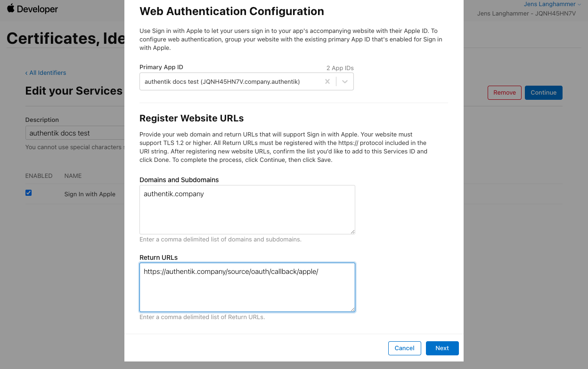Viewport: 588px width, 369px height.
Task: Click the resize grip on the Domains textarea
Action: 352,231
